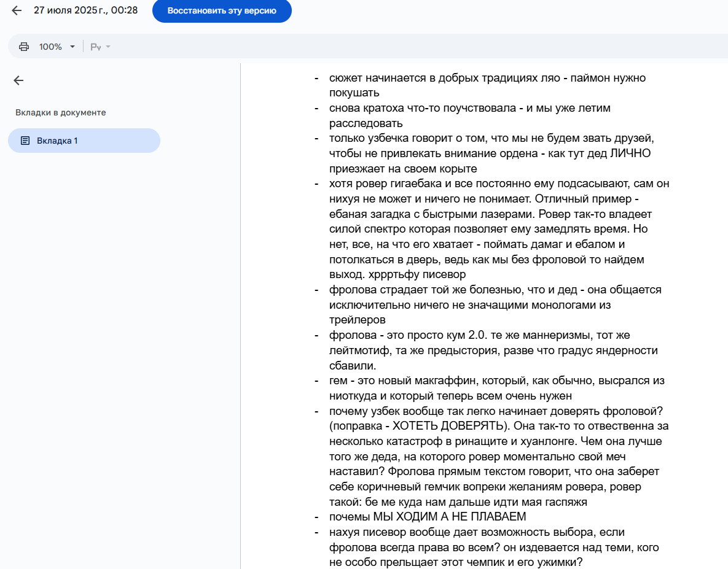
Task: Click the print icon
Action: coord(24,47)
